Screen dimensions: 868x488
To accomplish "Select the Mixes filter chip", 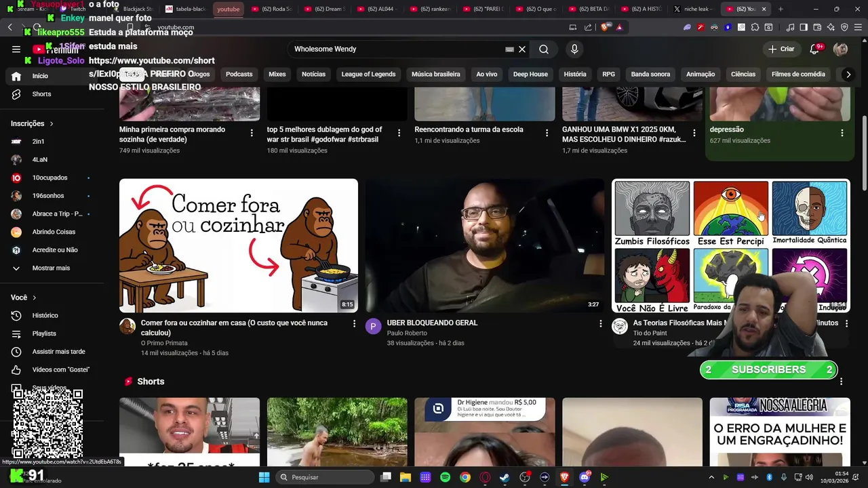I will click(x=277, y=75).
